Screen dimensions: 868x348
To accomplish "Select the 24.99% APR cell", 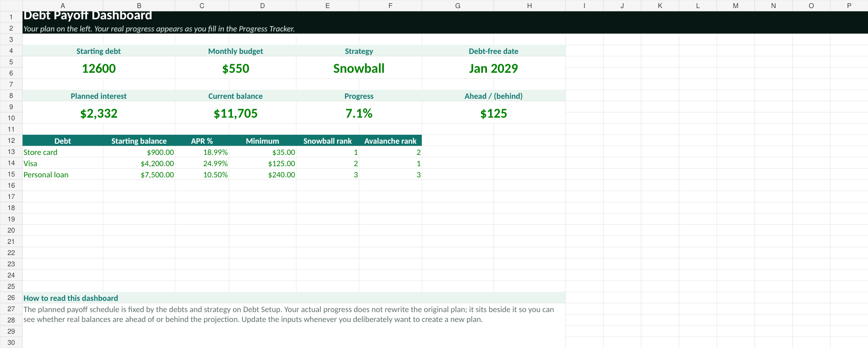I will [202, 163].
